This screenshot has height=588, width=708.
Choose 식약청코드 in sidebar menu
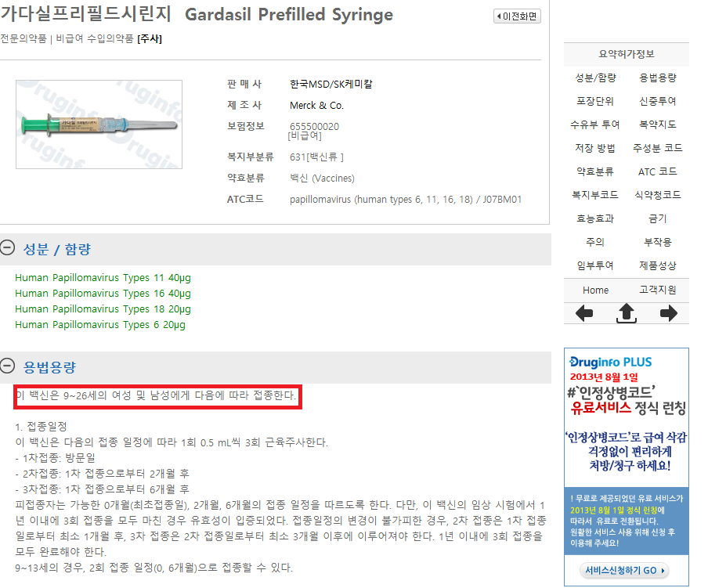(657, 195)
